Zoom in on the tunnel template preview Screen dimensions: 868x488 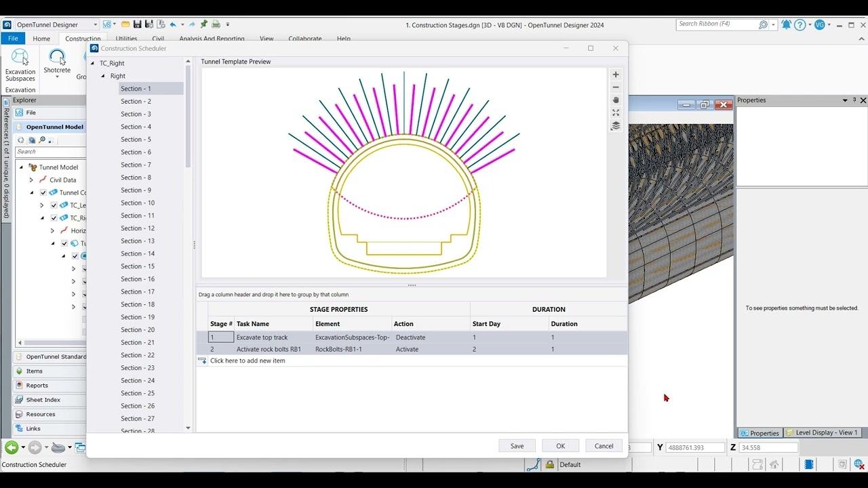[x=616, y=75]
